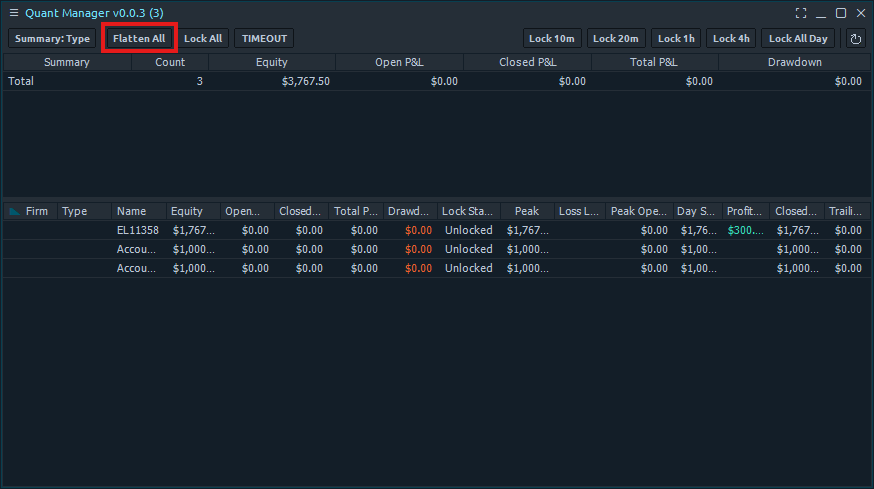The image size is (874, 489).
Task: Maximize the Quant Manager window
Action: [x=841, y=13]
